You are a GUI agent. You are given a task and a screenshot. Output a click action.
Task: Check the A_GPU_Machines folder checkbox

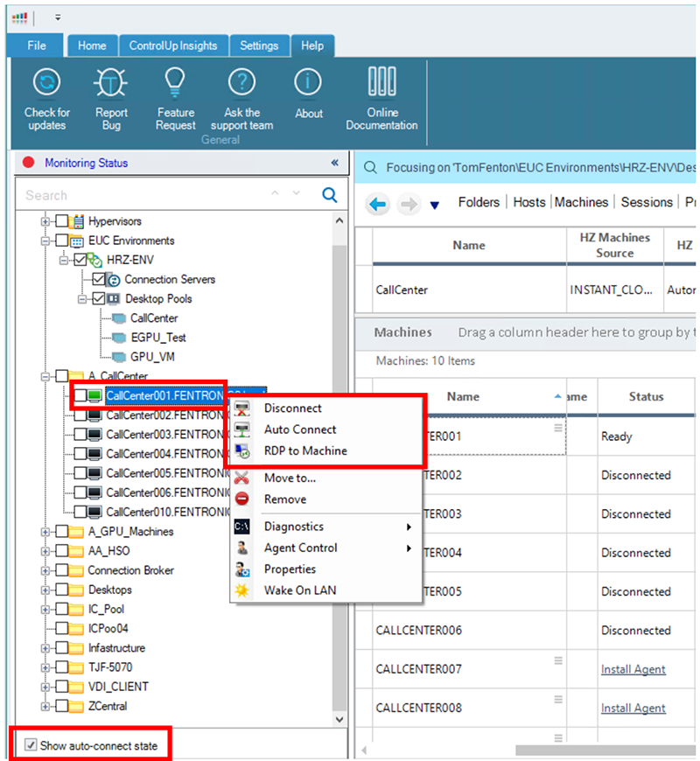click(x=61, y=532)
